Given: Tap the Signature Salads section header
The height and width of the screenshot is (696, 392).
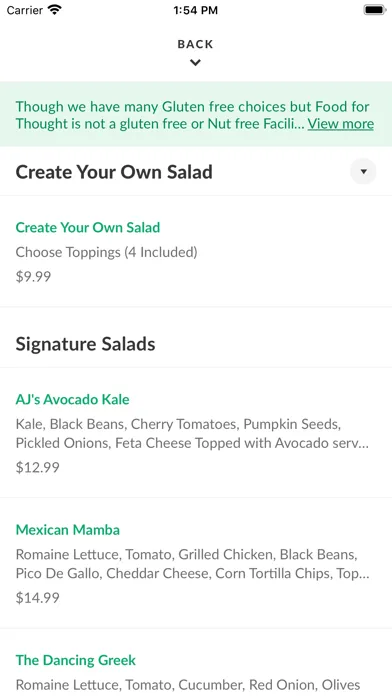Looking at the screenshot, I should point(85,344).
